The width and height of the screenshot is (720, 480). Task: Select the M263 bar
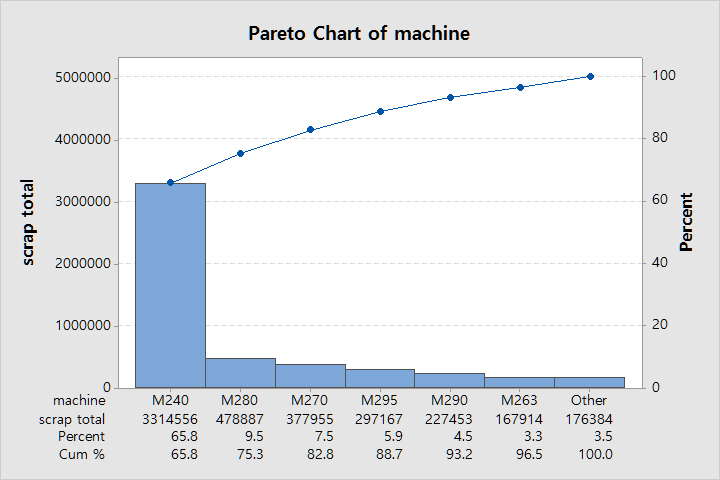[x=520, y=382]
